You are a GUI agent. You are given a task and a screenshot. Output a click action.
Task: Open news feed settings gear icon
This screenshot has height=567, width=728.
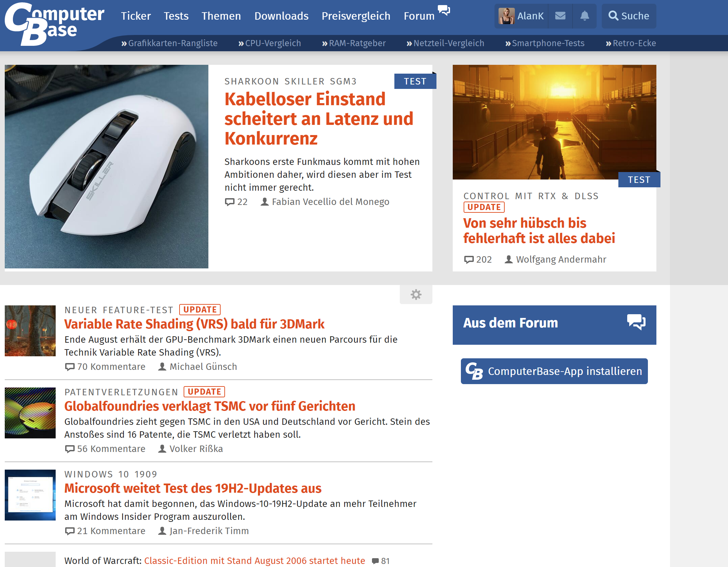416,294
